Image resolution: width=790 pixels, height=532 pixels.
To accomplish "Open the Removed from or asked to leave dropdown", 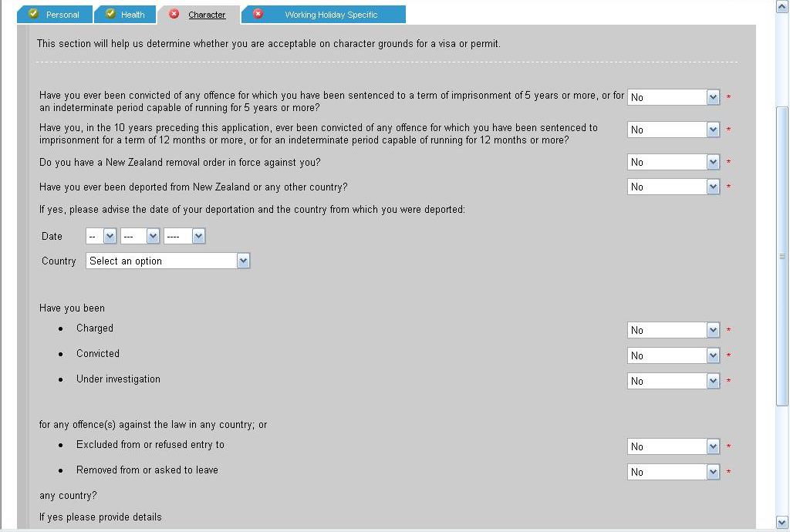I will click(674, 472).
